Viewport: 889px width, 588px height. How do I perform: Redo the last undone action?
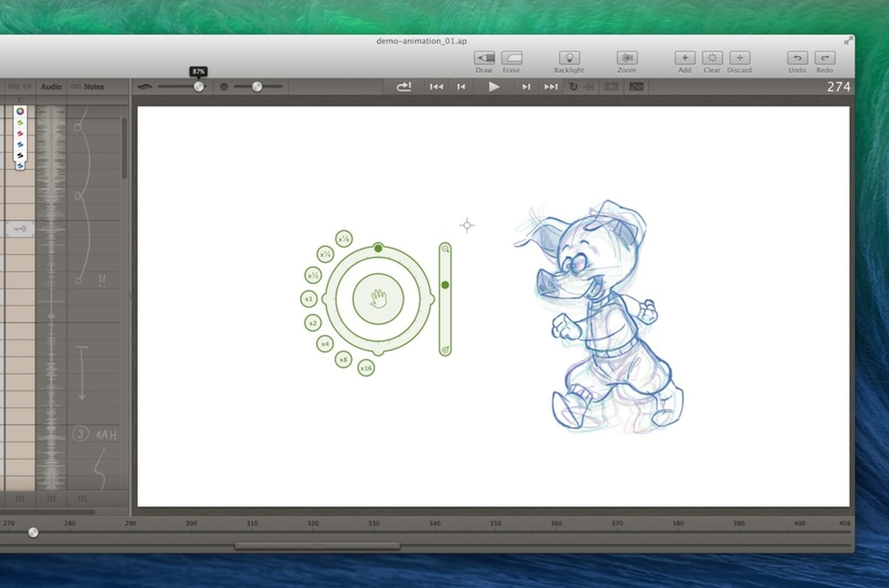click(x=825, y=58)
